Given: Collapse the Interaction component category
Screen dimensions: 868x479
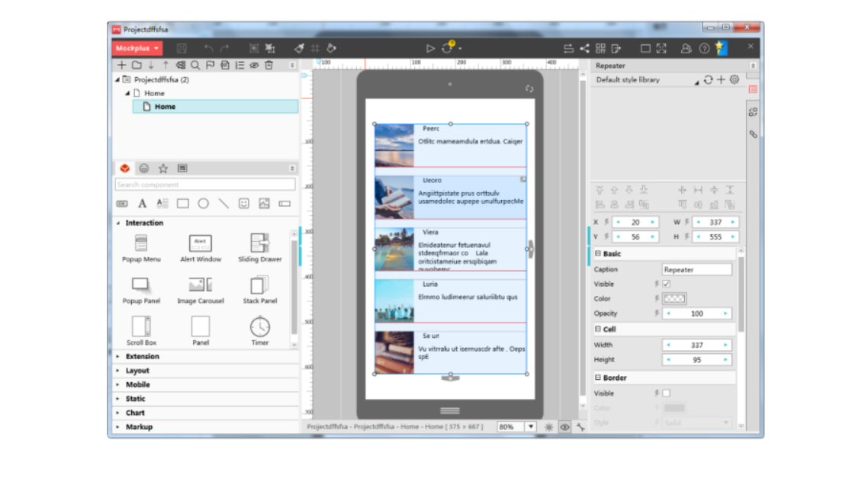Looking at the screenshot, I should 118,223.
